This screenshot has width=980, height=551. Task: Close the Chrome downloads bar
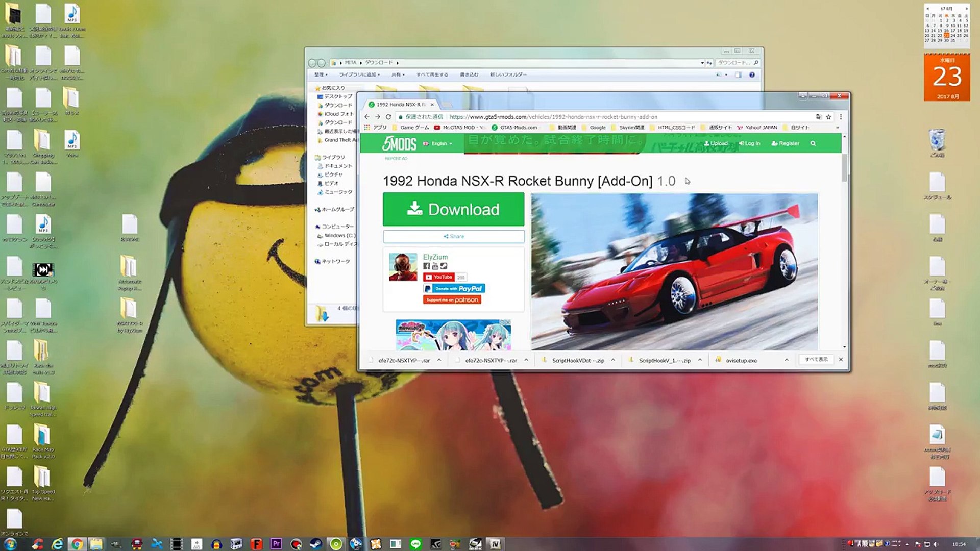(841, 360)
